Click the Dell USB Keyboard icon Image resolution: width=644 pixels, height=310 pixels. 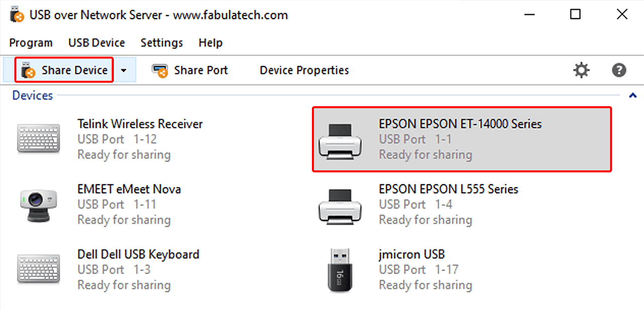click(39, 270)
